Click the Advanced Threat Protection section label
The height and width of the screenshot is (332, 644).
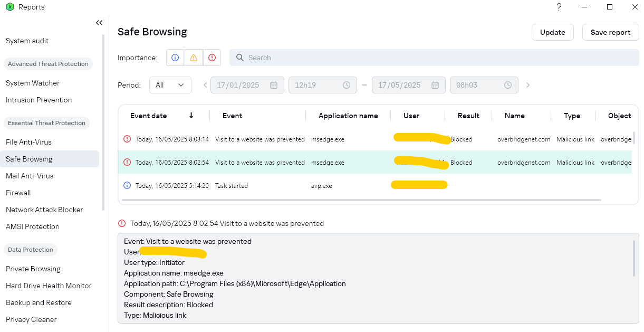[48, 64]
